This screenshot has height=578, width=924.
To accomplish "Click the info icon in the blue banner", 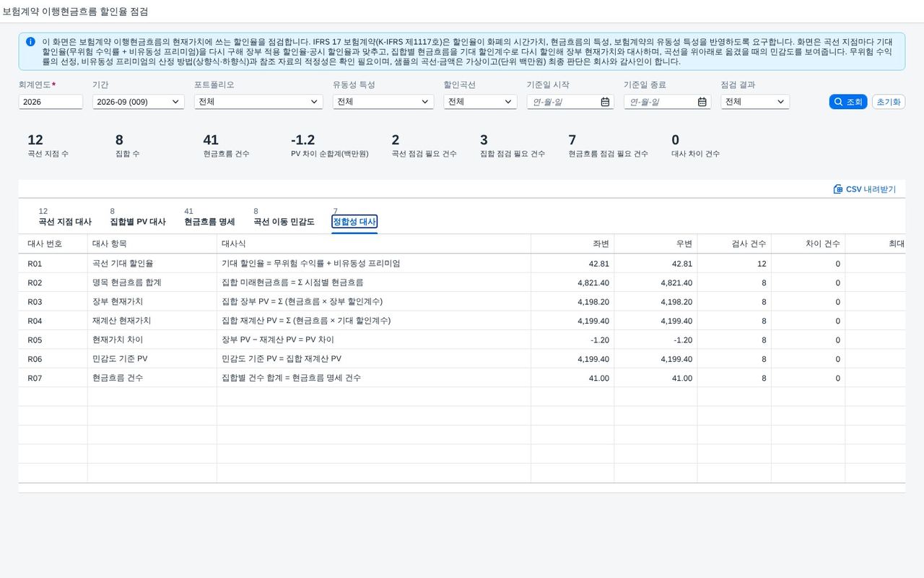I will pos(30,42).
